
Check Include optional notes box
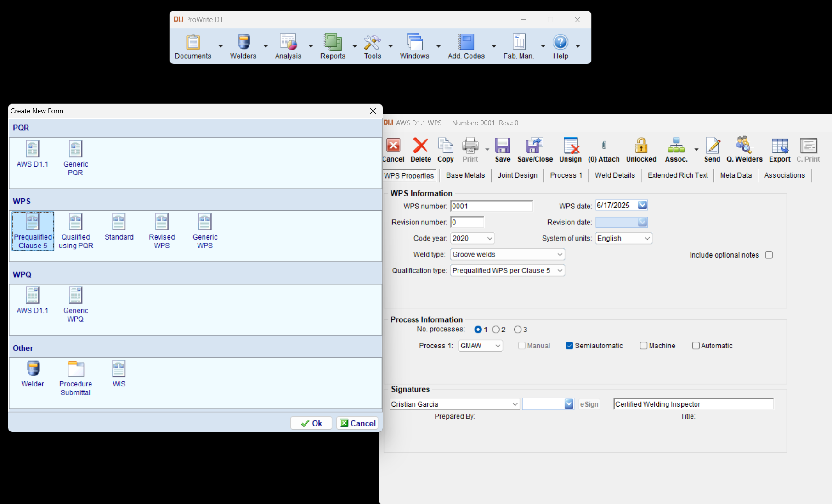(x=769, y=255)
